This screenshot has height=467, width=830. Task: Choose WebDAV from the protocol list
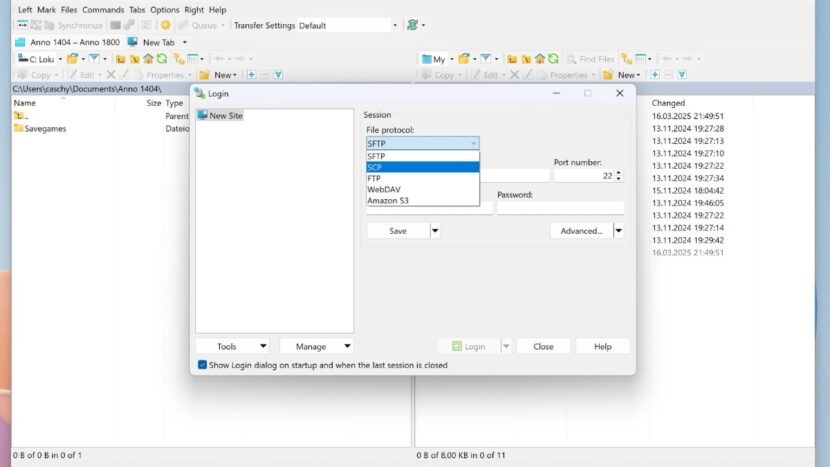(x=384, y=189)
